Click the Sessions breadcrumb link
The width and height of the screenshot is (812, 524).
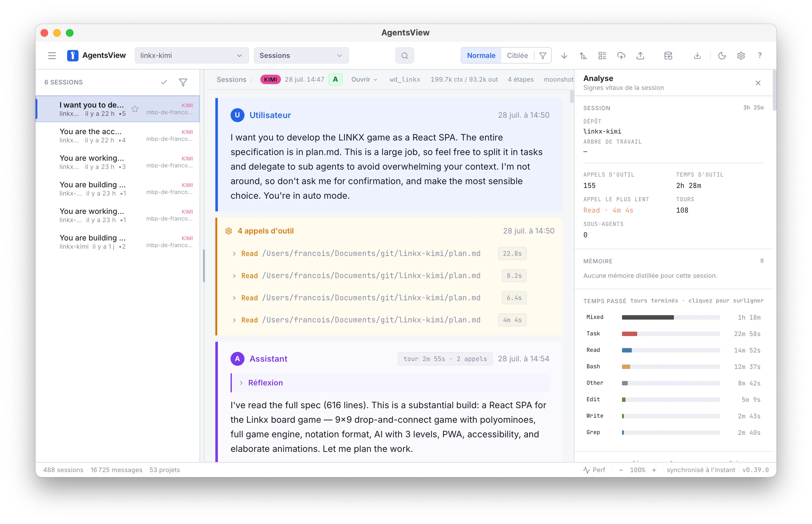(x=231, y=79)
